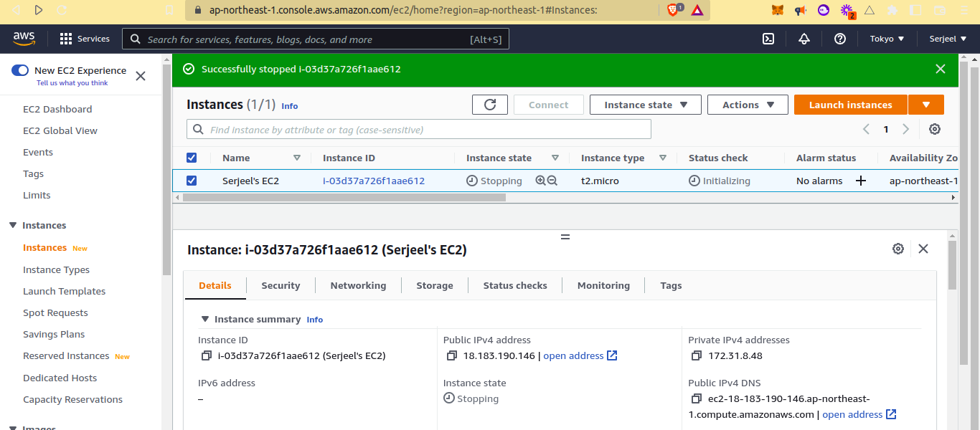Open EC2 Dashboard in sidebar
The image size is (980, 430).
click(57, 109)
